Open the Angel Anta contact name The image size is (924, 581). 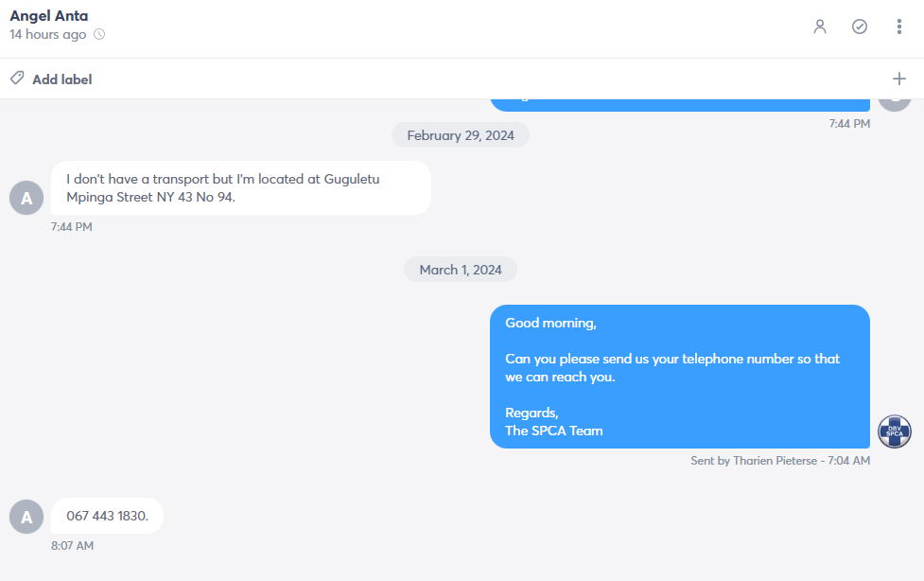coord(49,16)
